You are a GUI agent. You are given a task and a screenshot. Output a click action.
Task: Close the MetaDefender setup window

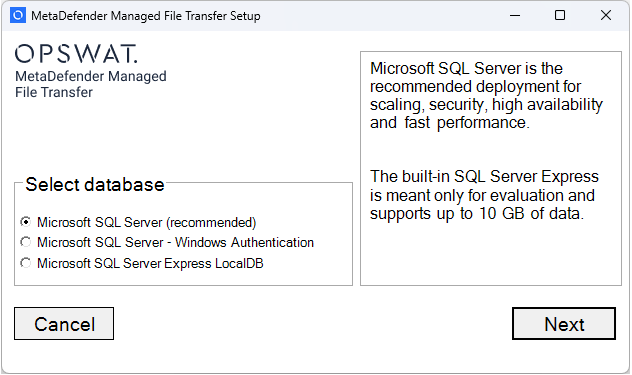click(605, 15)
